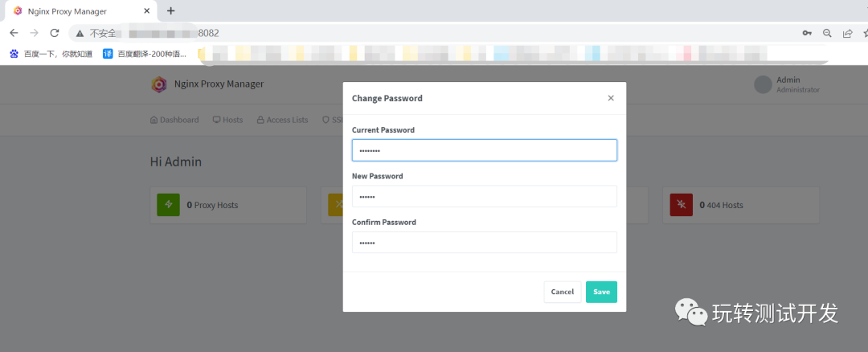Go back to the previous page
Viewport: 868px width, 352px height.
[14, 33]
